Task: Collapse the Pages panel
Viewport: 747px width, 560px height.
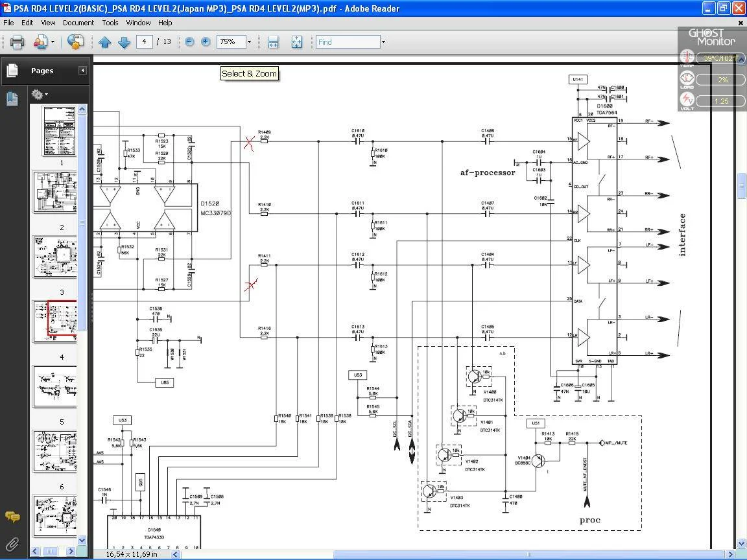Action: (x=82, y=71)
